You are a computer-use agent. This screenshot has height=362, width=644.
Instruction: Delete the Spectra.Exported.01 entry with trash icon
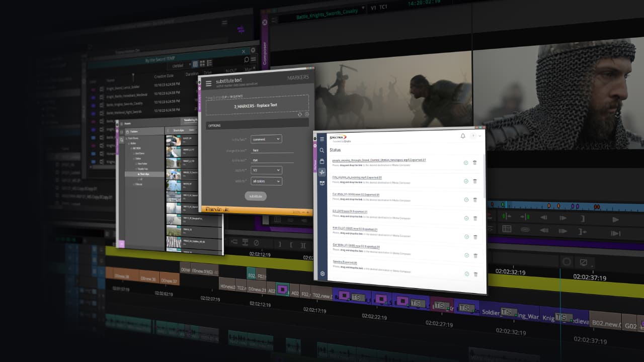pyautogui.click(x=475, y=275)
